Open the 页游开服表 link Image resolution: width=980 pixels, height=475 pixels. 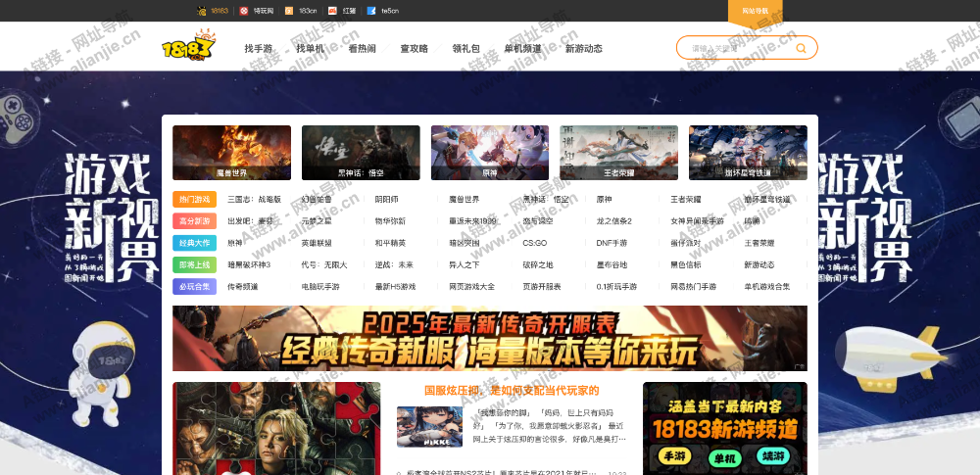point(541,287)
